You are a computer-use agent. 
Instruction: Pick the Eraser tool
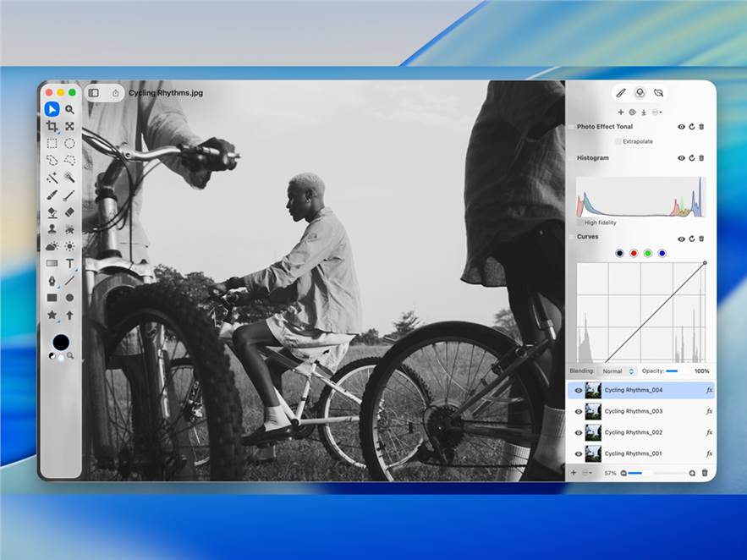[69, 211]
